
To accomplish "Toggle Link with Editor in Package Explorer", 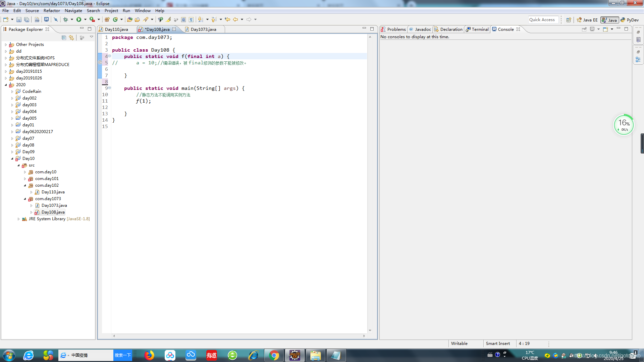I will tap(71, 38).
